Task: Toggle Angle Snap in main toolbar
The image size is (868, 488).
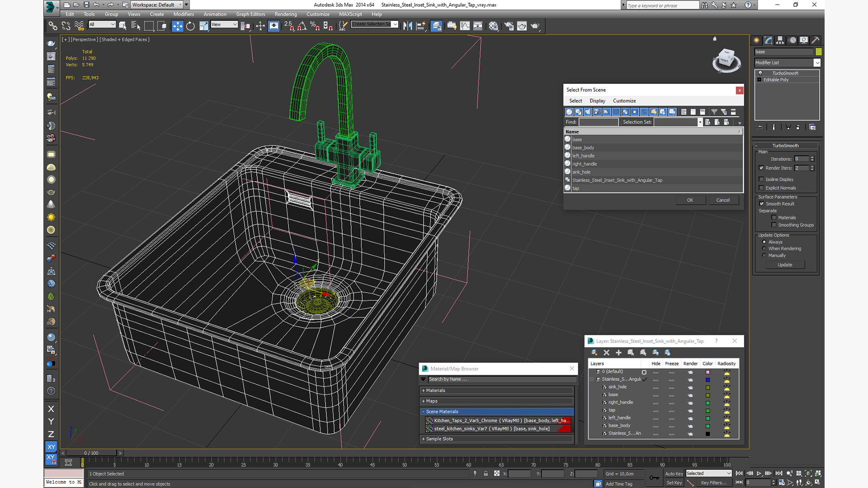Action: pyautogui.click(x=302, y=26)
